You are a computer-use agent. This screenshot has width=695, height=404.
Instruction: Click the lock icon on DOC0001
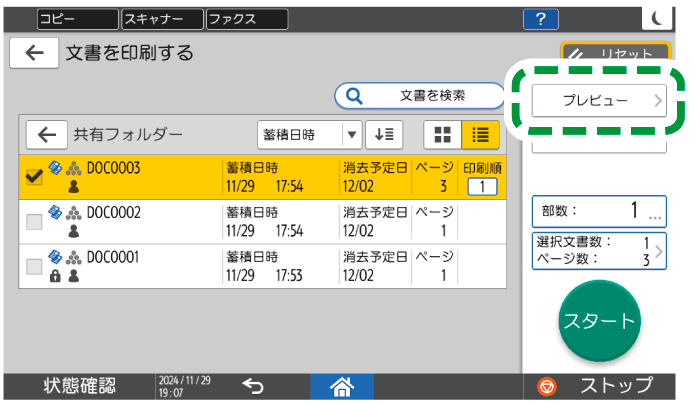pos(55,276)
